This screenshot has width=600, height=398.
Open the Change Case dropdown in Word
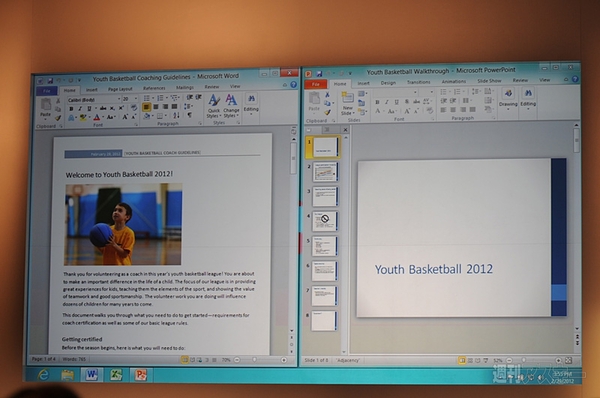[x=111, y=117]
